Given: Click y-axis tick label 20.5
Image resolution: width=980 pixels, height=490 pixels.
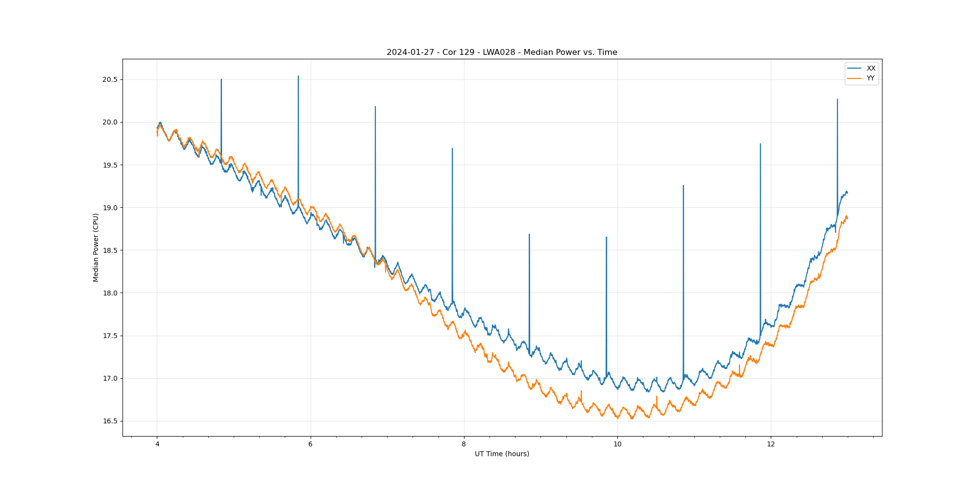Looking at the screenshot, I should pyautogui.click(x=109, y=80).
